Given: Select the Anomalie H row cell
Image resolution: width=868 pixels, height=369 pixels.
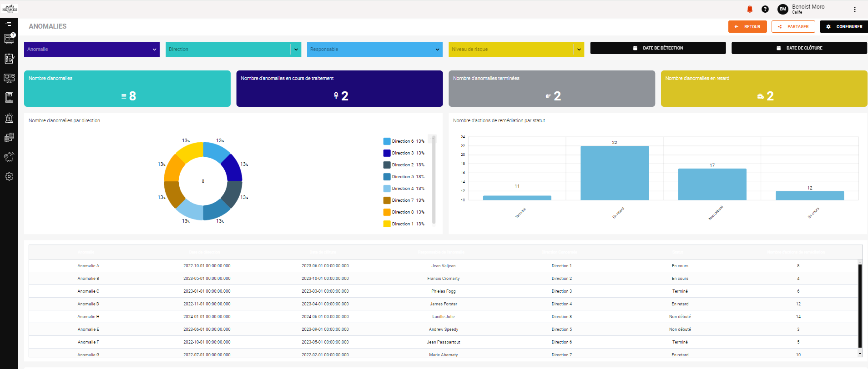Looking at the screenshot, I should pyautogui.click(x=88, y=317).
